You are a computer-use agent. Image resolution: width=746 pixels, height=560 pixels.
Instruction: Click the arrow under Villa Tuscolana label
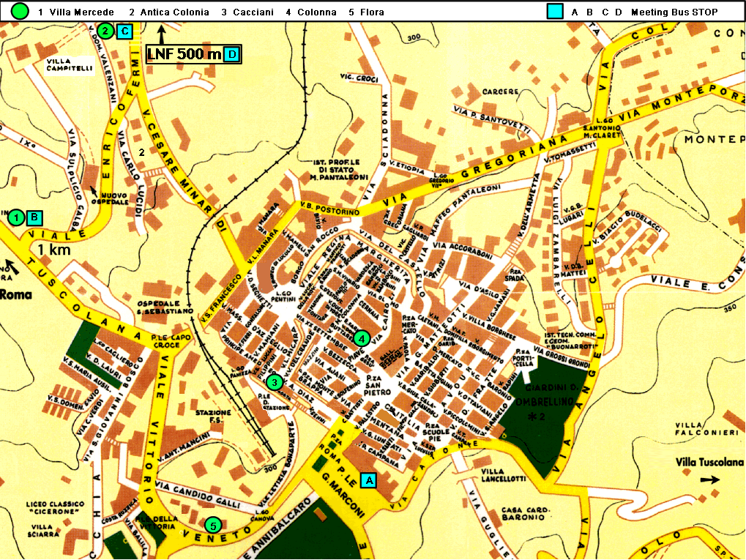tap(709, 480)
